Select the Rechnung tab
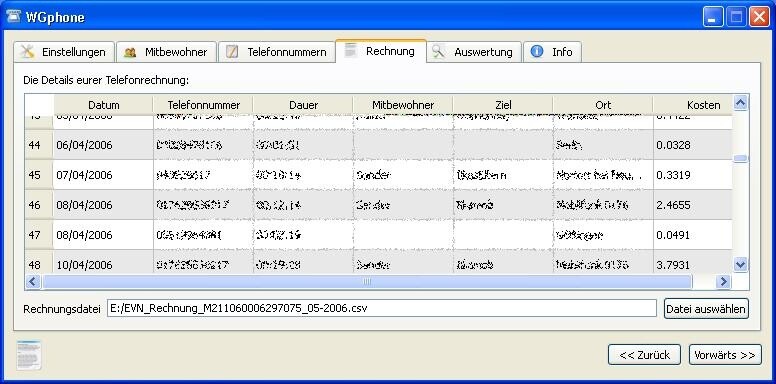Viewport: 776px width, 384px height. (381, 51)
